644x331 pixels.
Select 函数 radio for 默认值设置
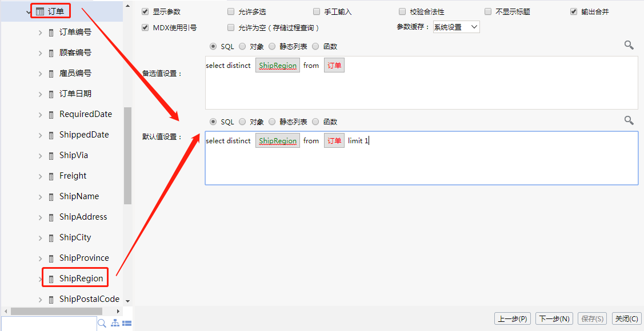[315, 122]
